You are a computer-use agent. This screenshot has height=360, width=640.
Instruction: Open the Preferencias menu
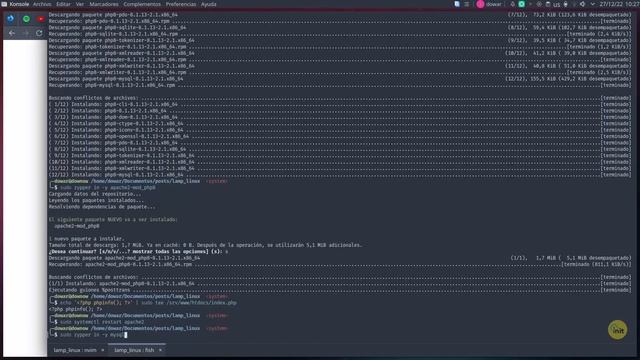[181, 4]
